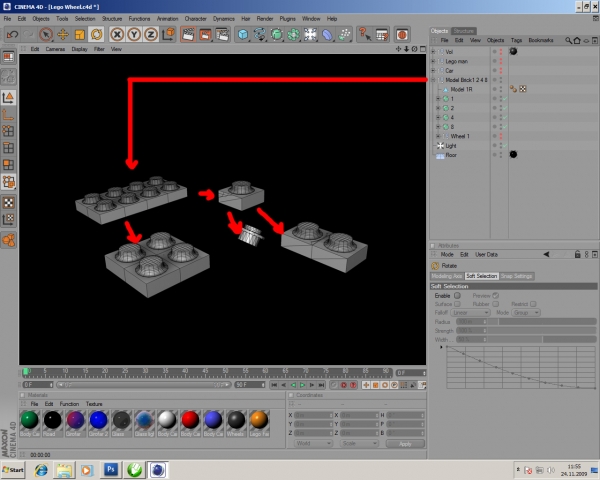
Task: Toggle the green checkmark of the Light object
Action: [505, 146]
